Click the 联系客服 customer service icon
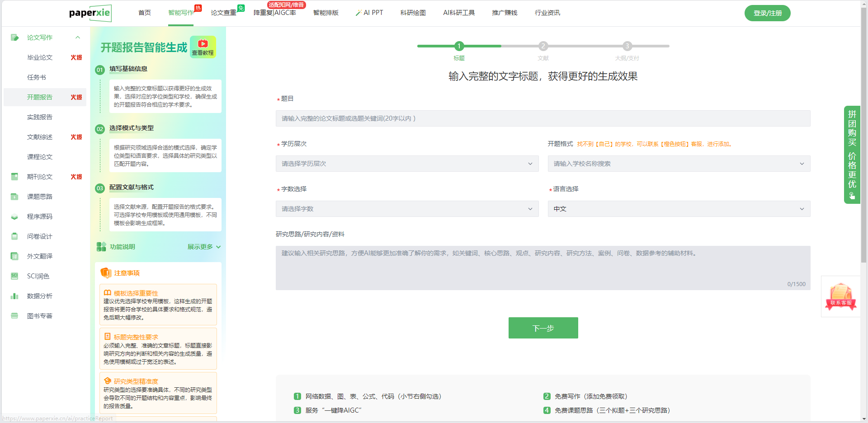Screen dimensions: 868x423 (x=840, y=296)
